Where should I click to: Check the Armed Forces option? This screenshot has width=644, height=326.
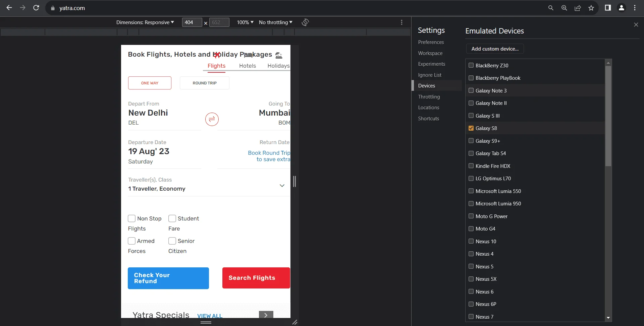131,241
